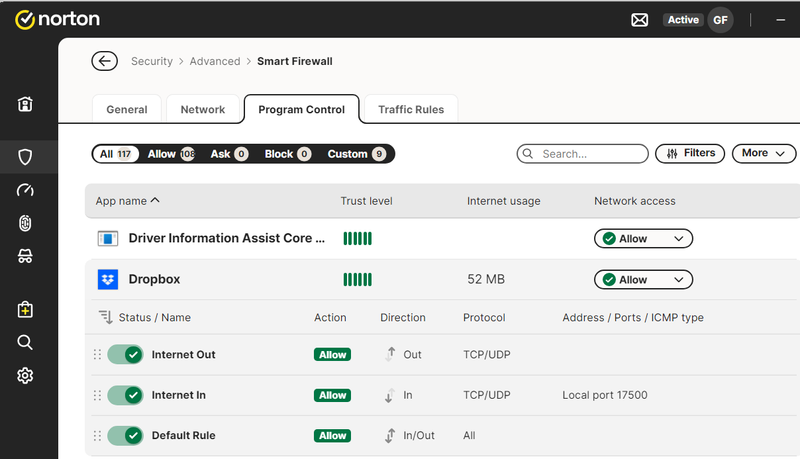The image size is (800, 459).
Task: Open the settings gear icon
Action: [x=26, y=376]
